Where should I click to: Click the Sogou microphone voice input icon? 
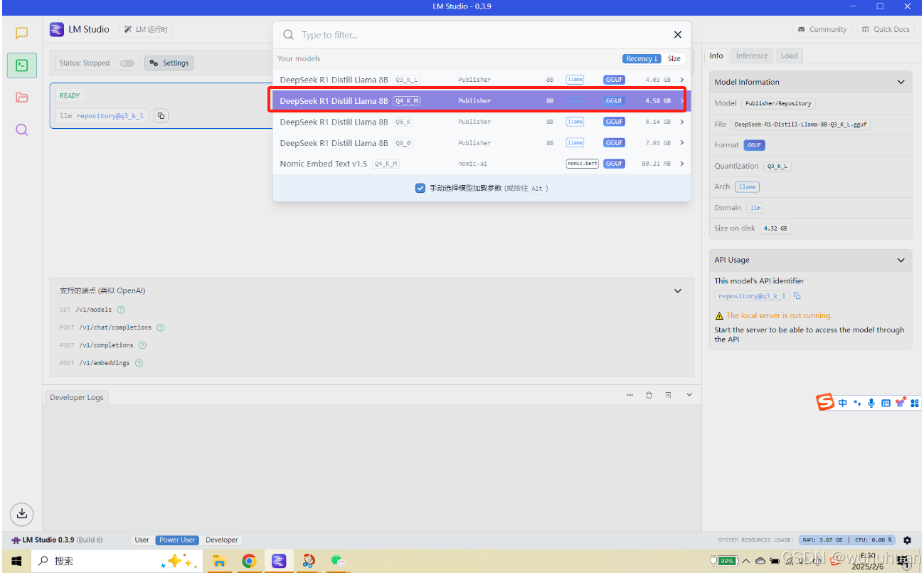pyautogui.click(x=871, y=403)
